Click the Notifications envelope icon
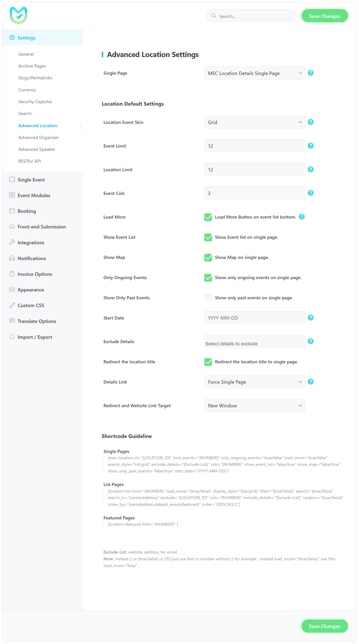The height and width of the screenshot is (644, 359). (x=12, y=258)
